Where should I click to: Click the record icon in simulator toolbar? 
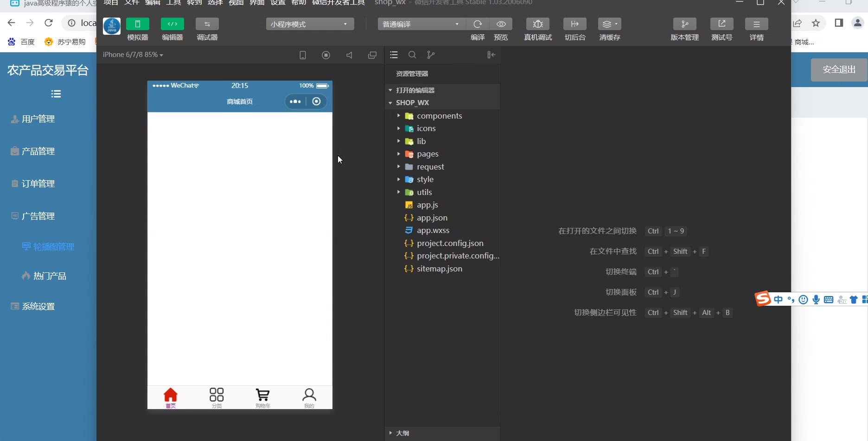click(326, 55)
